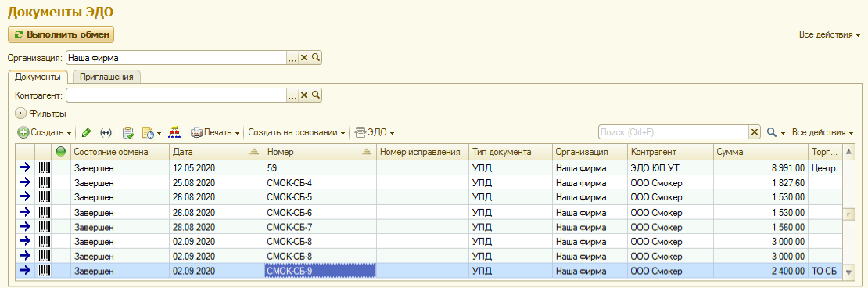The height and width of the screenshot is (288, 868).
Task: Click the green pencil edit icon
Action: [86, 133]
